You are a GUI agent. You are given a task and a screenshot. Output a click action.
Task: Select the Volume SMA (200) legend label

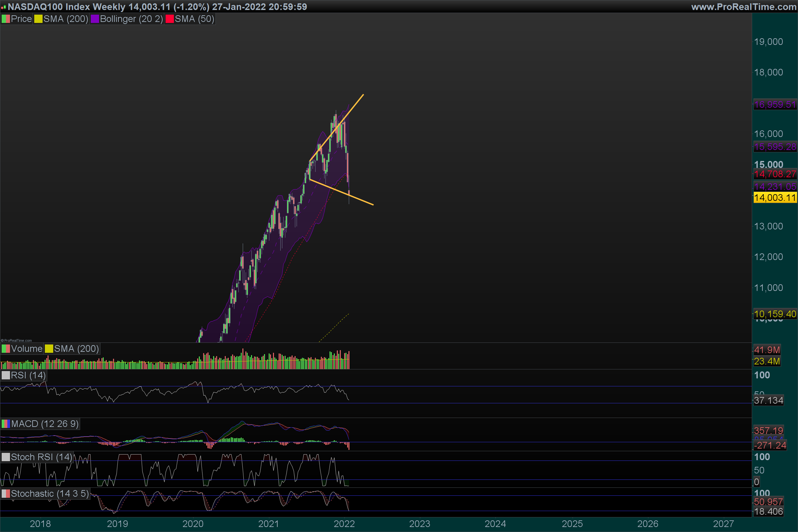76,349
